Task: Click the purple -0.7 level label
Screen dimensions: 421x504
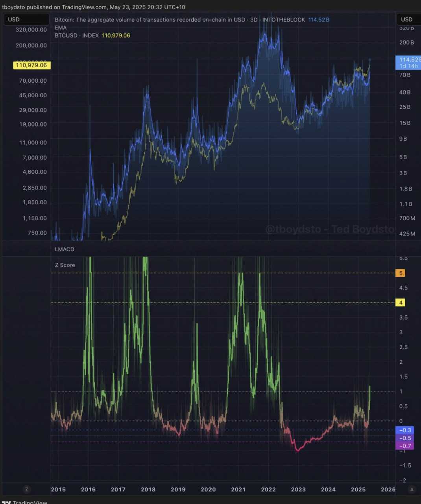Action: coord(404,446)
